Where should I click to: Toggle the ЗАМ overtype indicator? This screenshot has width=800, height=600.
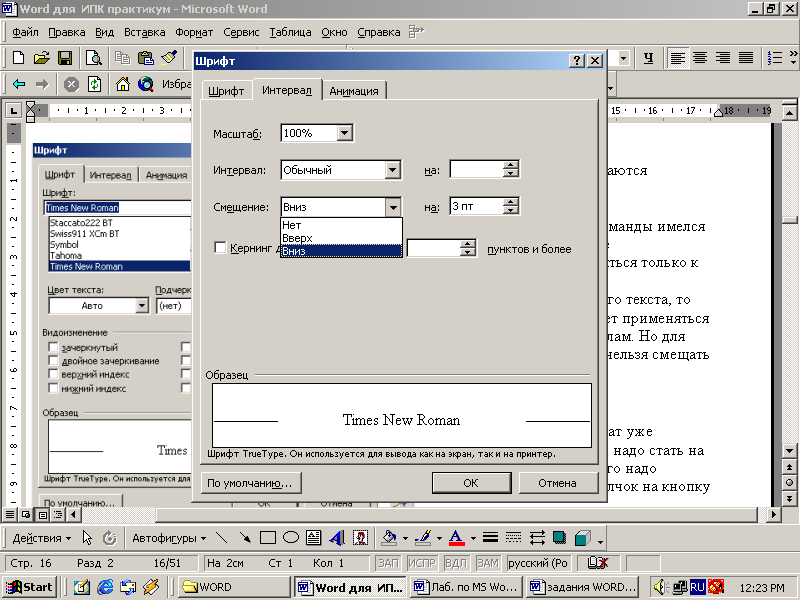[x=488, y=563]
